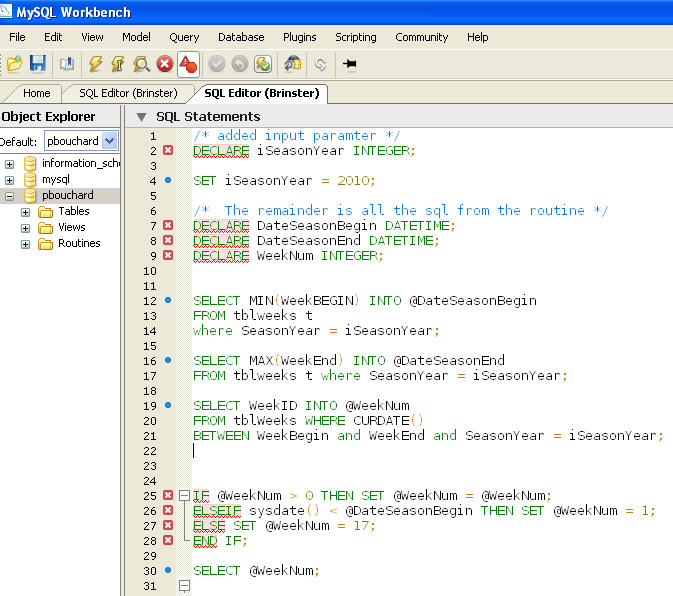
Task: Click the error marker on line 28
Action: coord(168,540)
